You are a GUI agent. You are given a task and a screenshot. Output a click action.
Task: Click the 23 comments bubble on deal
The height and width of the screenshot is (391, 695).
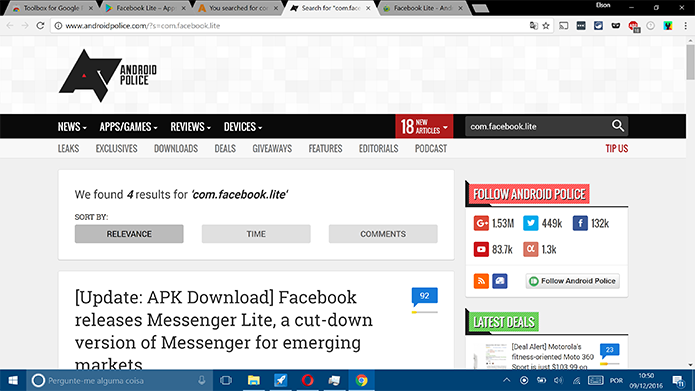(609, 351)
